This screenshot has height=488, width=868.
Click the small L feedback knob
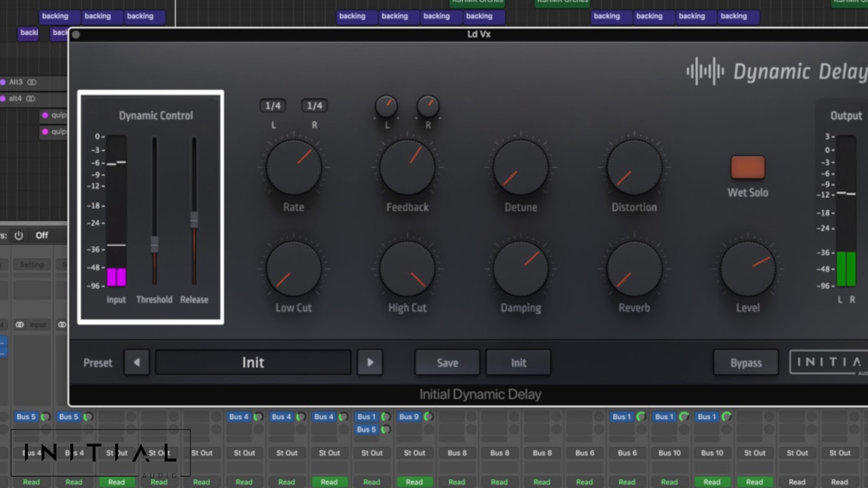(387, 106)
